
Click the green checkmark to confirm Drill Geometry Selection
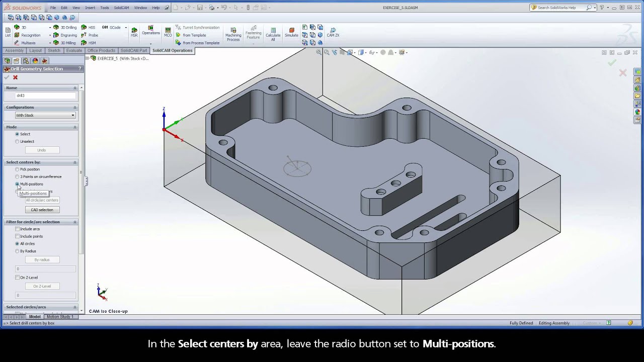point(7,77)
